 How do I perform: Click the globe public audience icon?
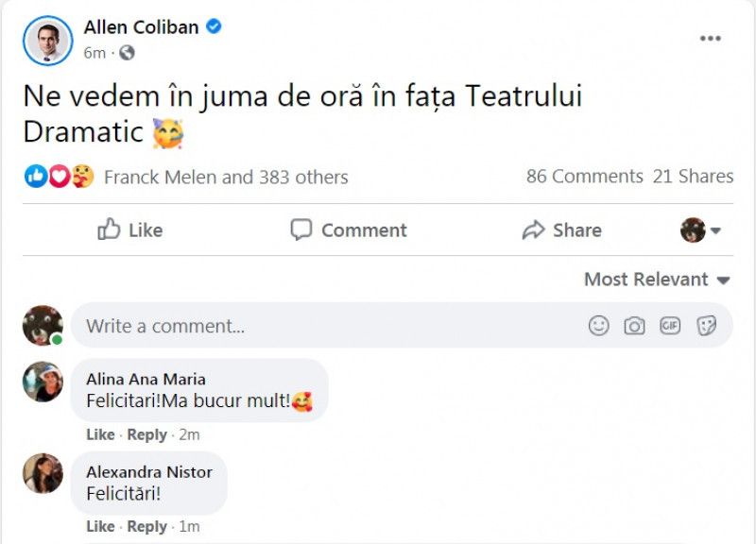tap(127, 53)
